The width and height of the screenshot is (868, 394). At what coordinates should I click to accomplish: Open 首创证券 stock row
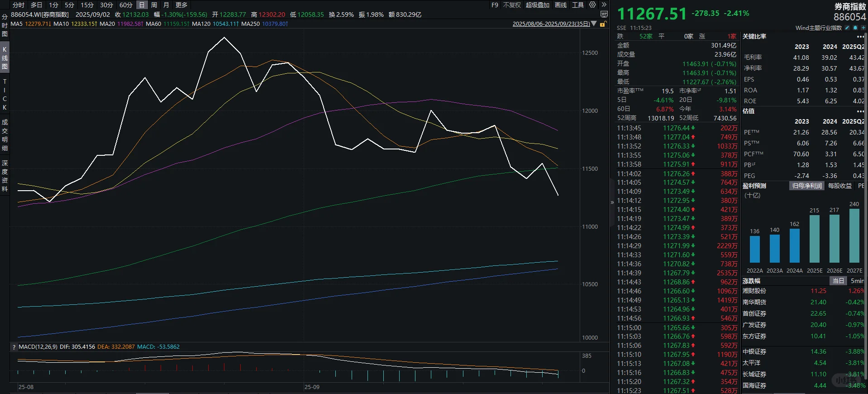[x=803, y=314]
